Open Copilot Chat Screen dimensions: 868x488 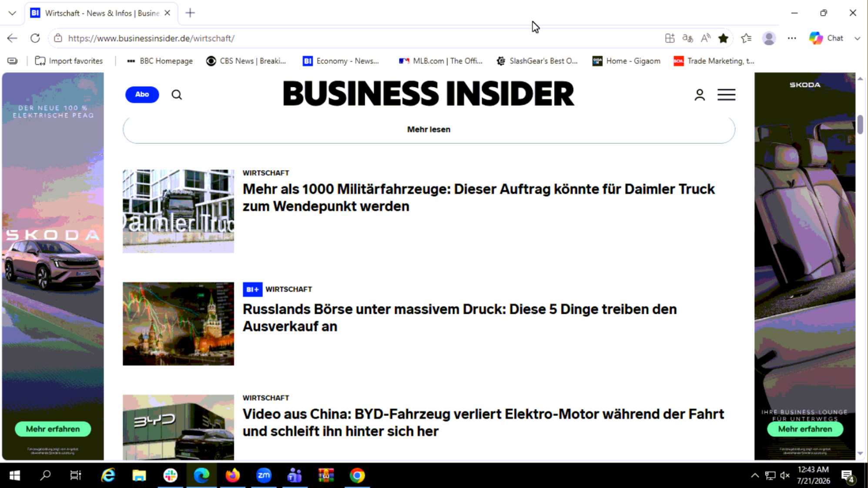[x=826, y=38]
